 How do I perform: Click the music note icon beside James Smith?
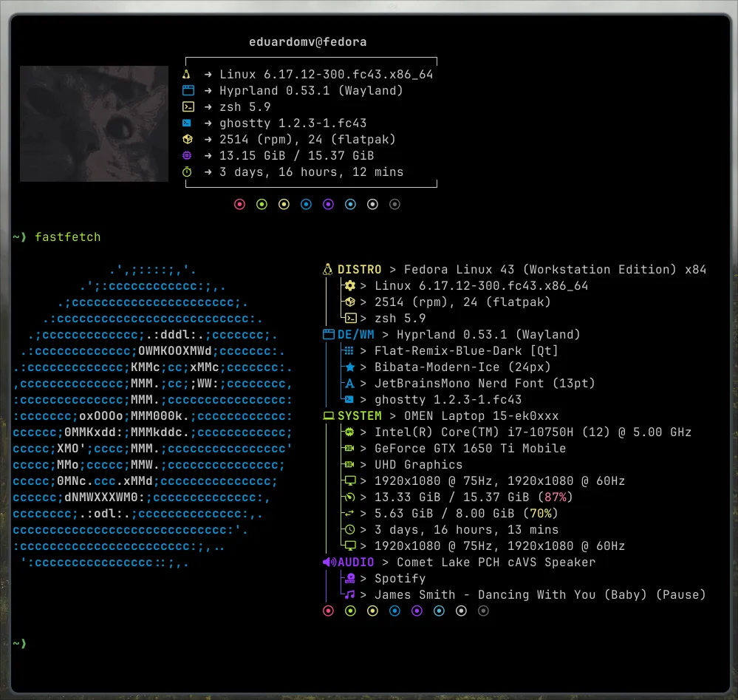(350, 595)
